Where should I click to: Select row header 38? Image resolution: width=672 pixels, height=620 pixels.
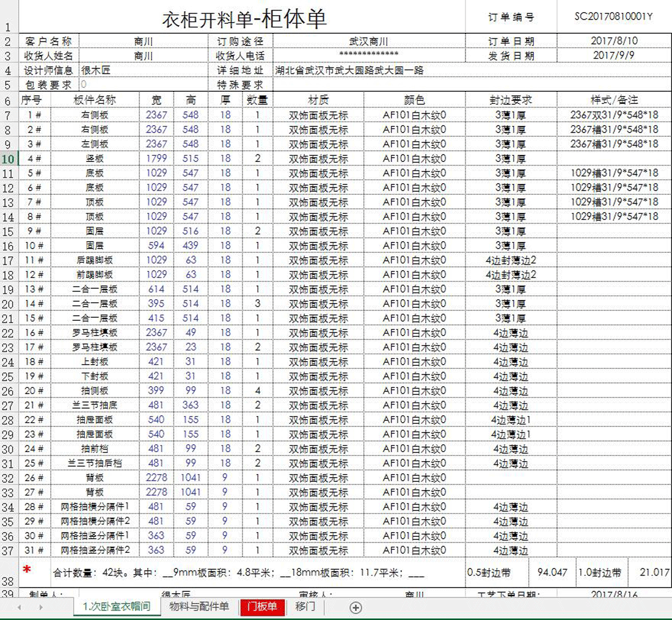coord(9,582)
